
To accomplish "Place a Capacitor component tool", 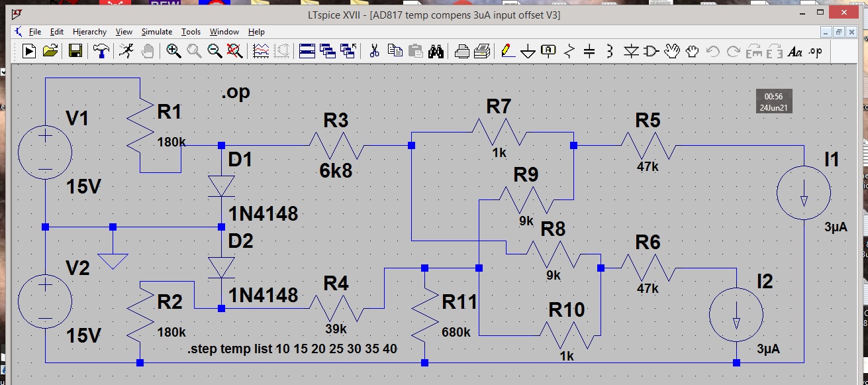I will pyautogui.click(x=590, y=51).
